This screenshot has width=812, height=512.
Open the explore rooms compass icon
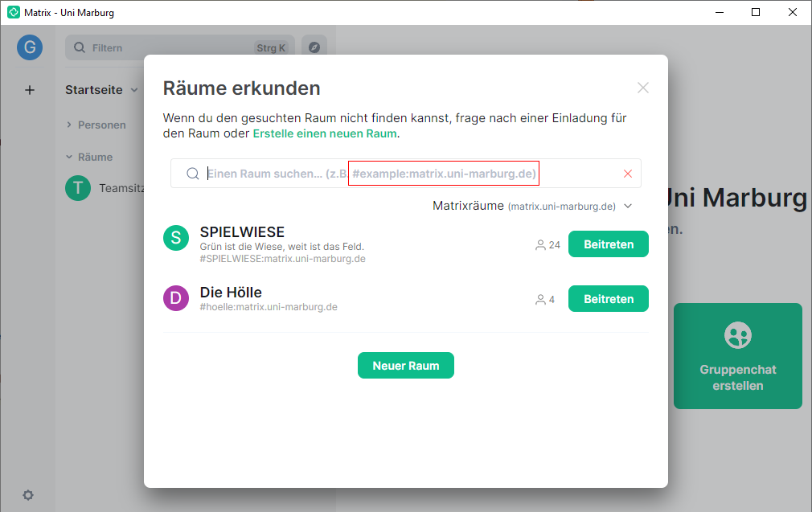click(314, 47)
